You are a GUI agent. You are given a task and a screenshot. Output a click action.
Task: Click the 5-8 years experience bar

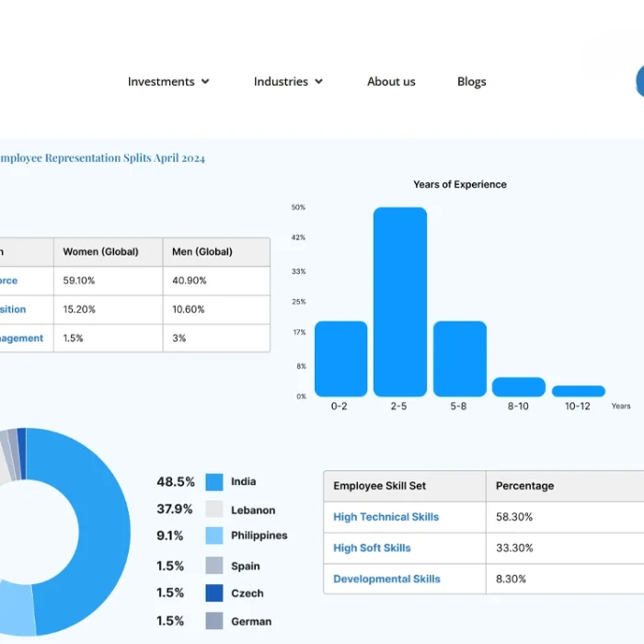[x=459, y=359]
